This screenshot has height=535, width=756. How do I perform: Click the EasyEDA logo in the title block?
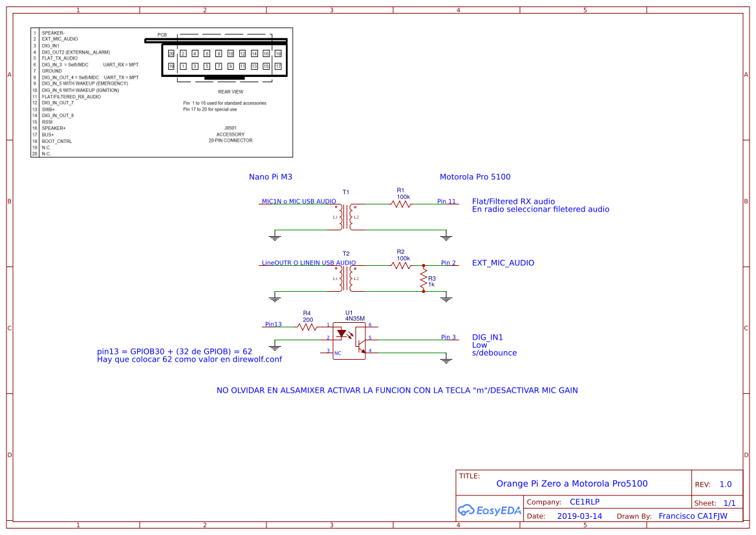point(490,510)
